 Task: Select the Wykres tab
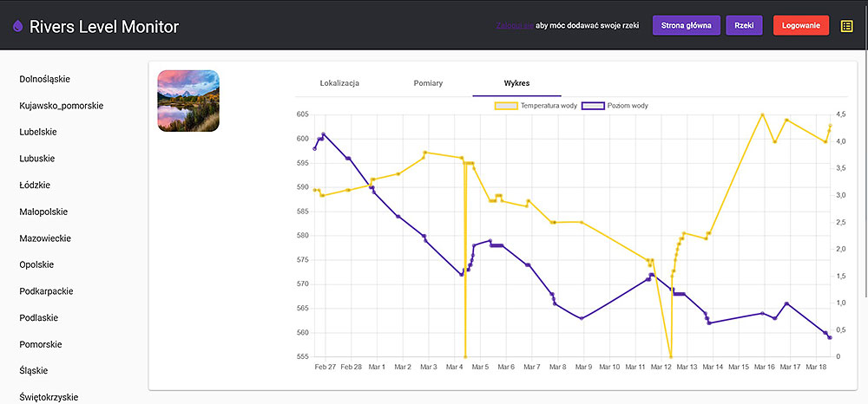pos(516,83)
